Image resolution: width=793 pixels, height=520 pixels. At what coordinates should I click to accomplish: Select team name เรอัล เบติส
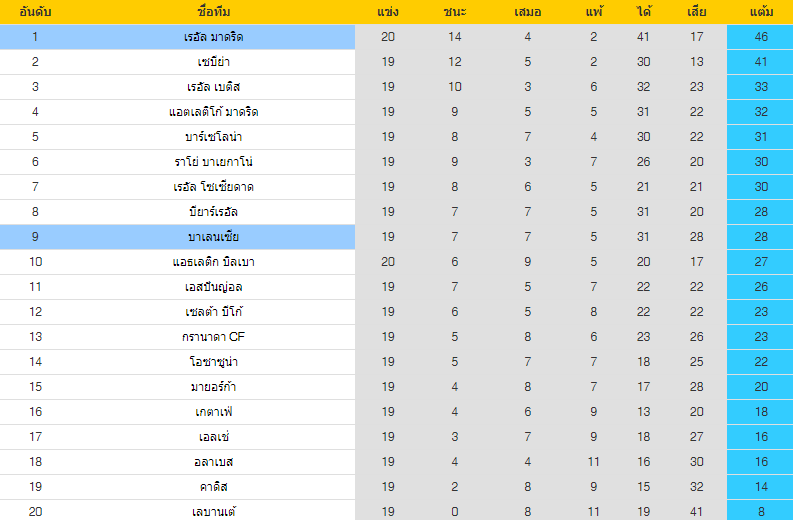point(213,87)
